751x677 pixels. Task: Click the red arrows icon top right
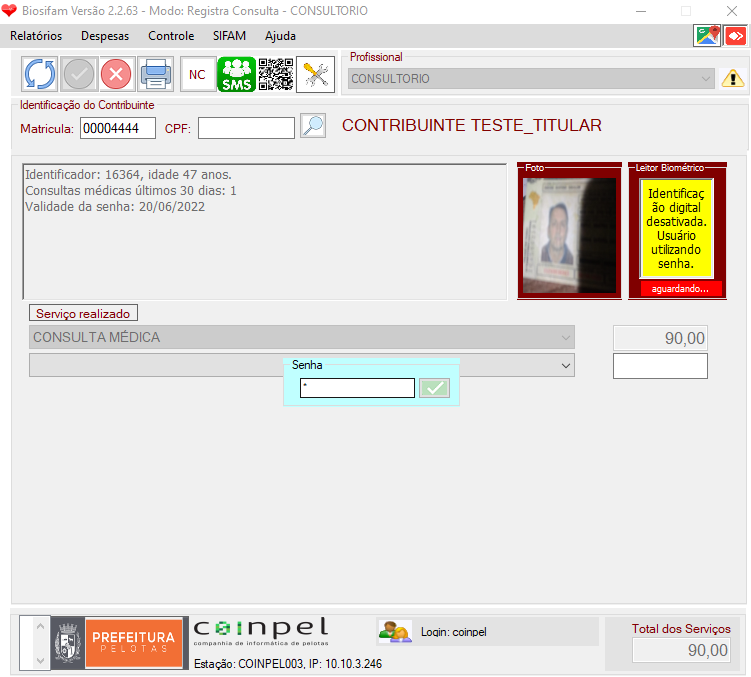[736, 36]
